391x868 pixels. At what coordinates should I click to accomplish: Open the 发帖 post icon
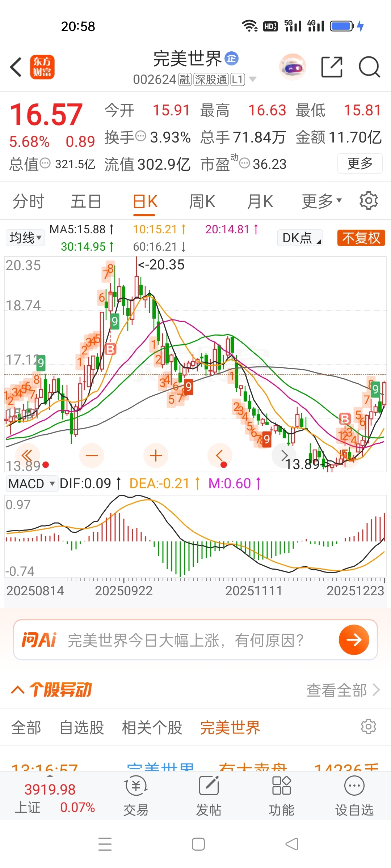pyautogui.click(x=209, y=796)
